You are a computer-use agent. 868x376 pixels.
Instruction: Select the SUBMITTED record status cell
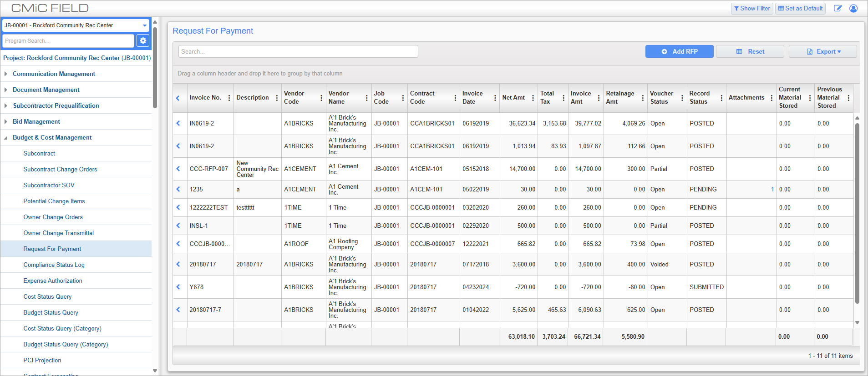coord(706,287)
